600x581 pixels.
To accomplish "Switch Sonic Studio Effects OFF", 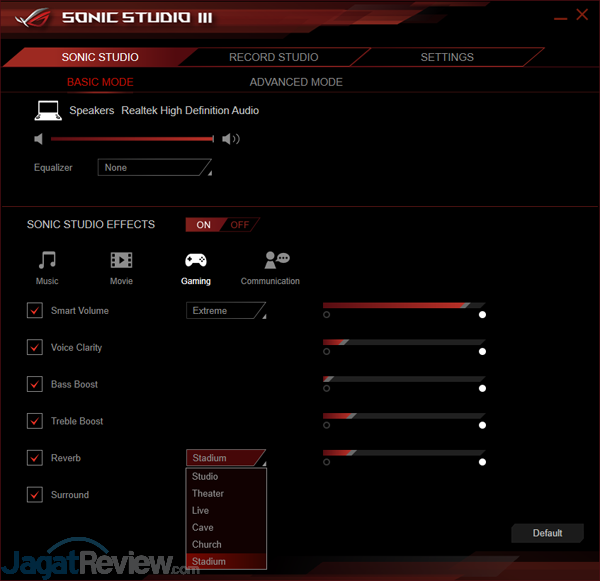I will pyautogui.click(x=240, y=225).
